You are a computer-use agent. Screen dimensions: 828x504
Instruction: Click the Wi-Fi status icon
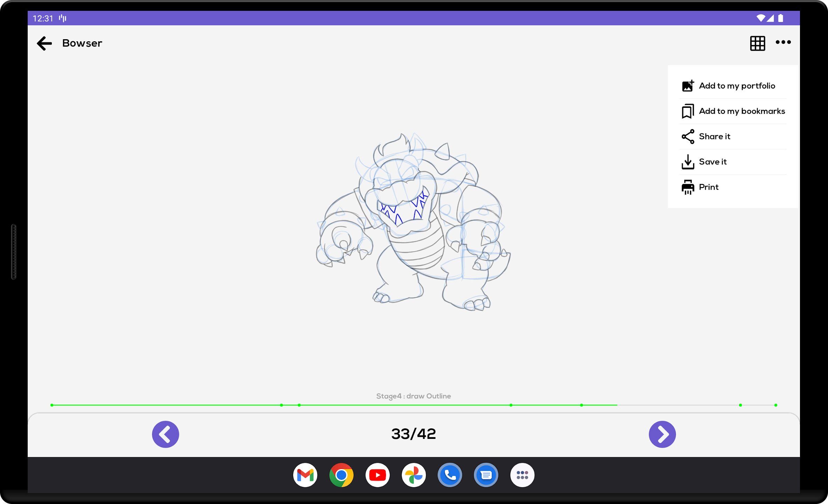(x=760, y=18)
